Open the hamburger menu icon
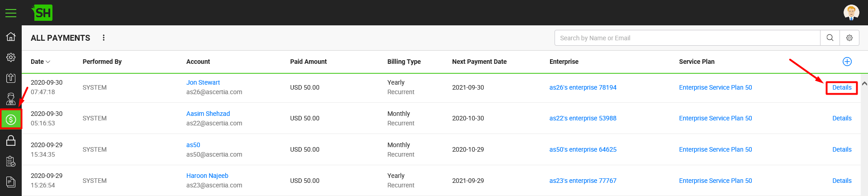The height and width of the screenshot is (196, 868). pos(11,13)
